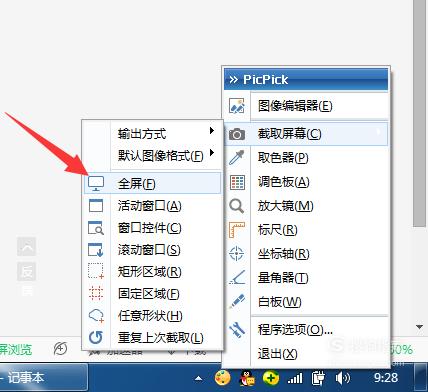Click the image editor icon in the PicPick menu
The image size is (428, 392).
click(x=237, y=106)
